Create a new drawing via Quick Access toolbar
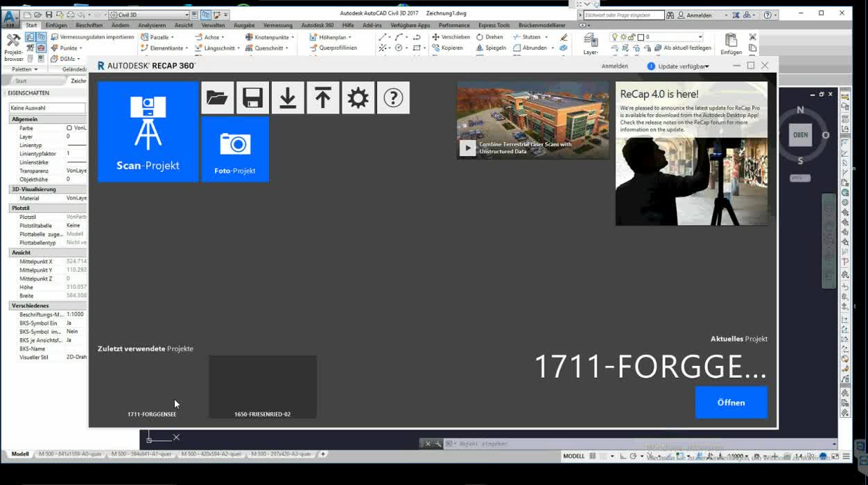 tap(27, 15)
